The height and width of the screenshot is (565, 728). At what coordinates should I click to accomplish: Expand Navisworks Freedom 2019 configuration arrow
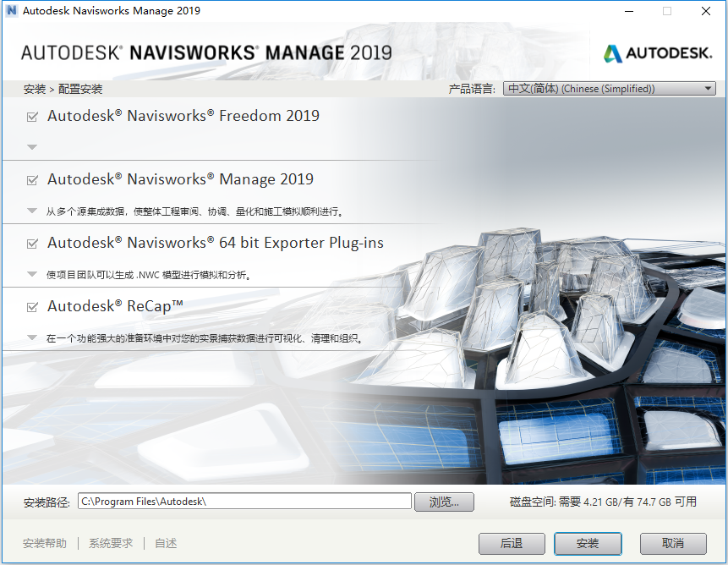click(32, 147)
